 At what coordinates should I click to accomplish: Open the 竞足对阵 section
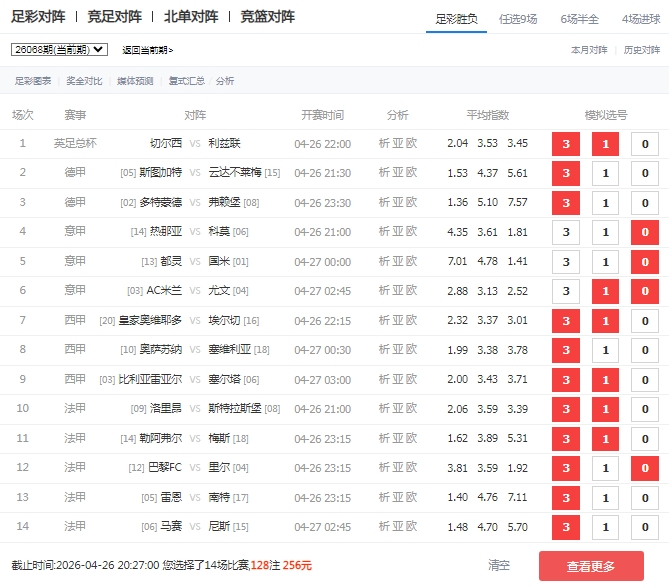coord(114,17)
